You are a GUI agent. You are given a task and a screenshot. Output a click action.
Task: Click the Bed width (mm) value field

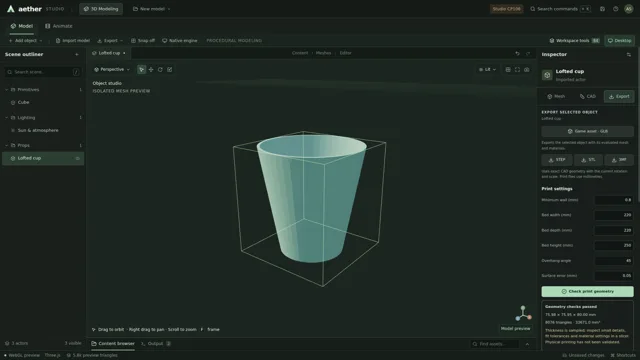pos(614,215)
